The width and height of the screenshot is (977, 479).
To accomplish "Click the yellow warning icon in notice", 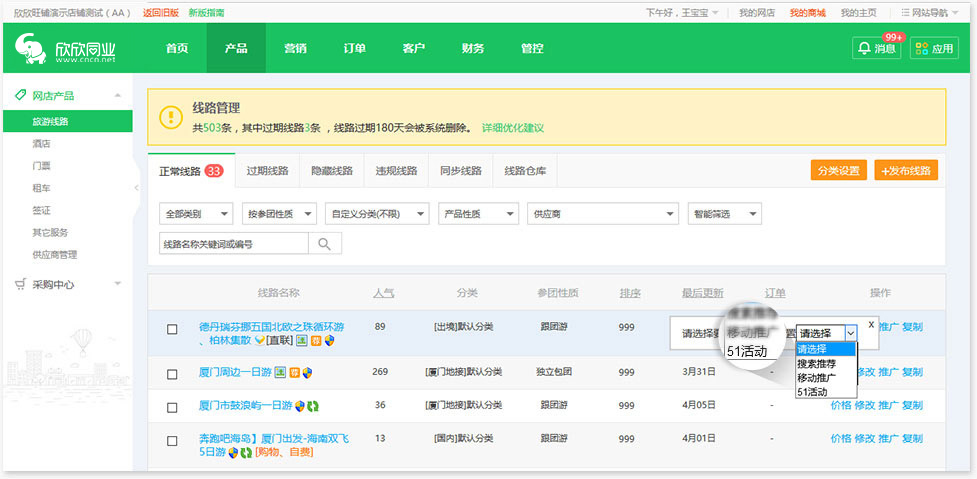I will (x=170, y=117).
